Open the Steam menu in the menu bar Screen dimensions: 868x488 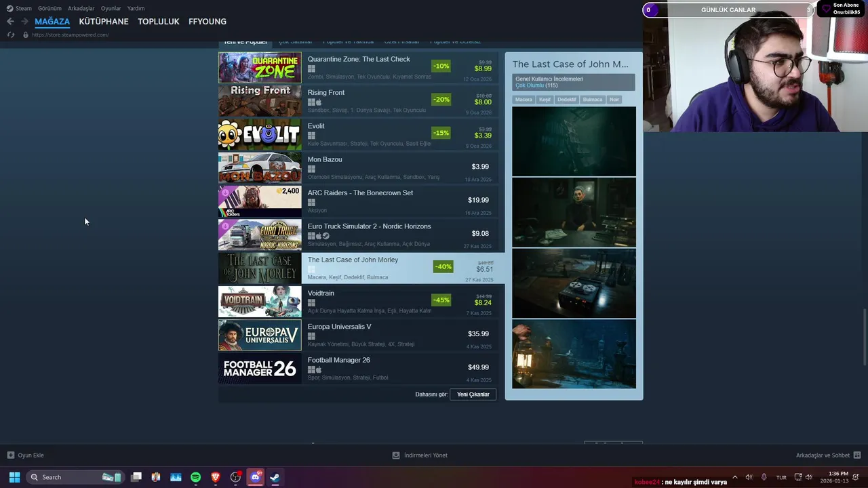pyautogui.click(x=24, y=8)
